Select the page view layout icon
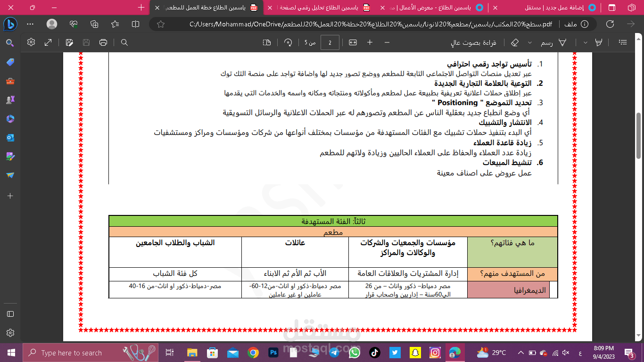The image size is (644, 362). tap(266, 42)
